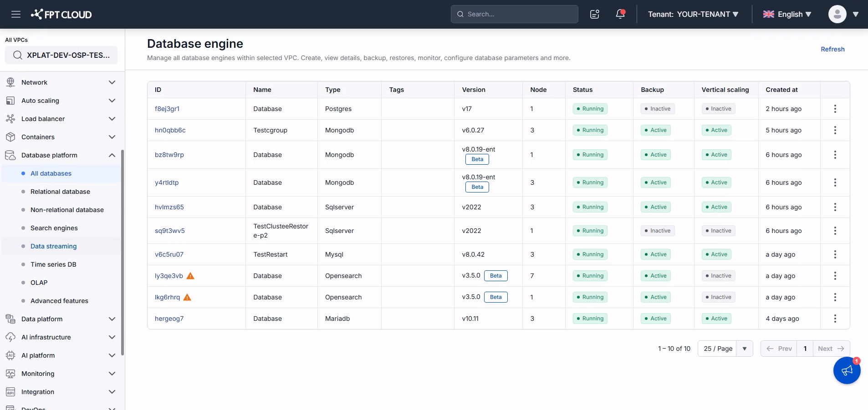Expand the Data platform section
Screen dimensions: 868x410
tap(112, 319)
